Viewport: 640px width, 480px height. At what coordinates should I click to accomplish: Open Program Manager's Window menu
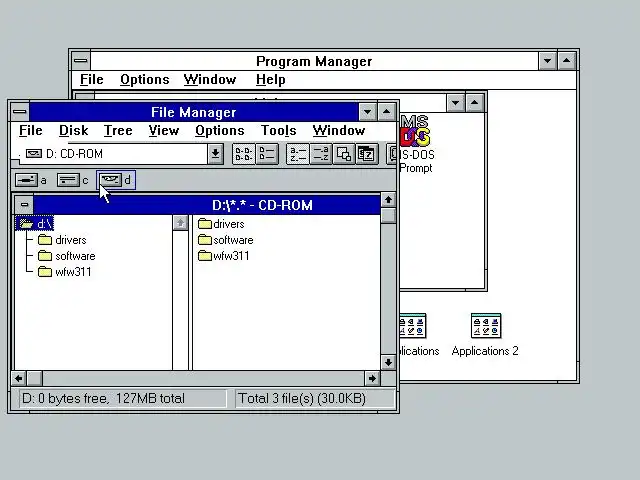click(210, 79)
